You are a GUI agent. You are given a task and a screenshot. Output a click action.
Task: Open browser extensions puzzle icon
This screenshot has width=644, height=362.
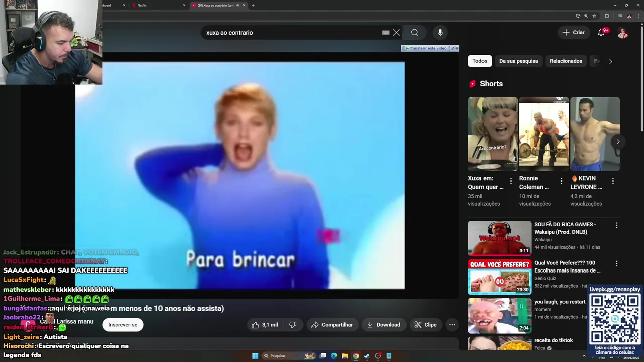coord(607,16)
